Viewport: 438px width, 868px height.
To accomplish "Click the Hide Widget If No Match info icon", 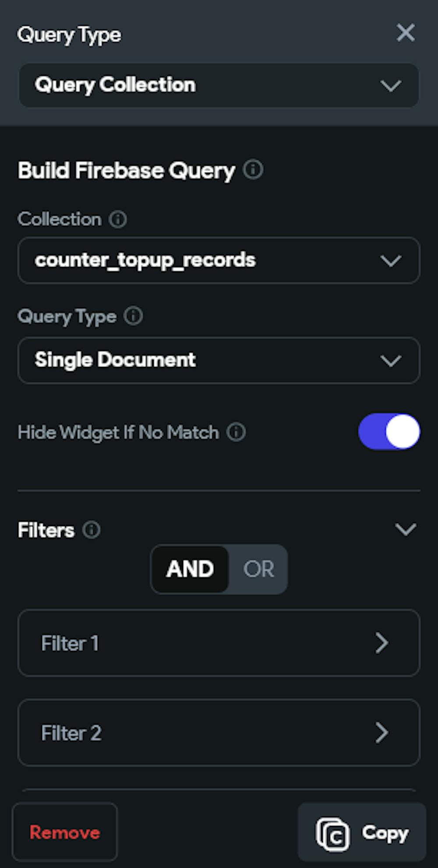I will click(236, 432).
